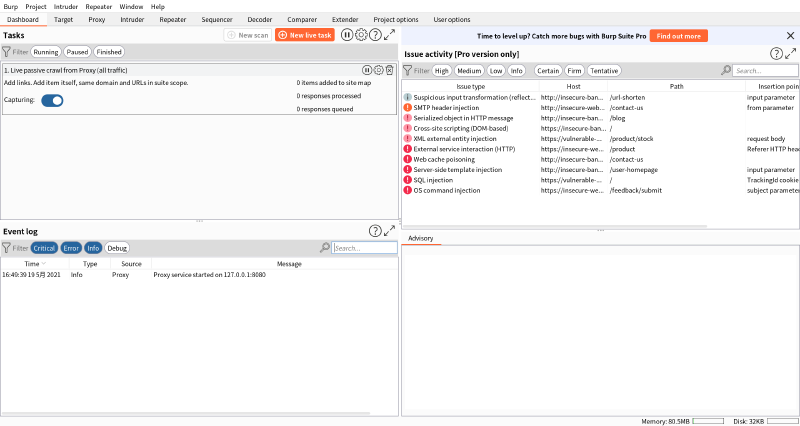Open the settings gear on the live passive crawl task
Screen dimensions: 800x426
pos(378,70)
